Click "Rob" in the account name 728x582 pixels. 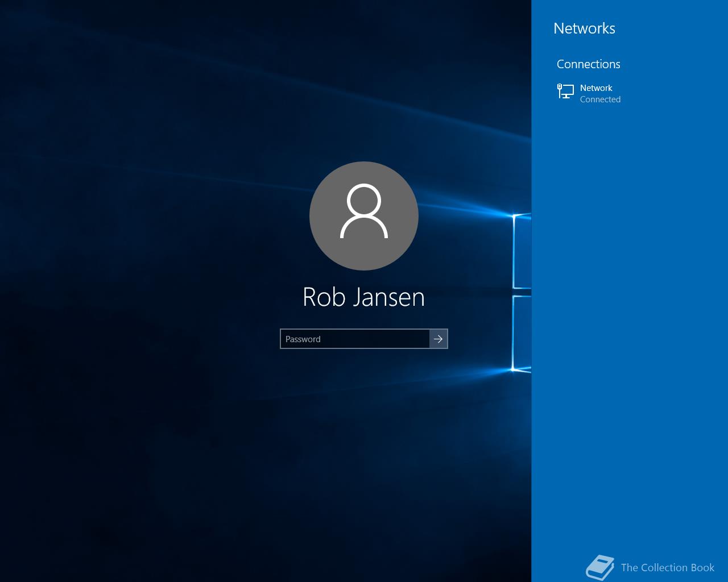pos(322,297)
